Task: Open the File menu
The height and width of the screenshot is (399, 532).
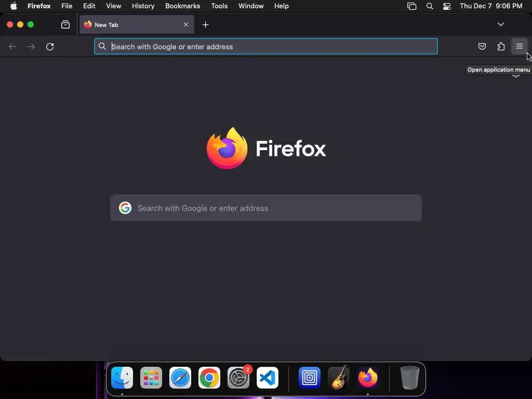Action: point(67,6)
